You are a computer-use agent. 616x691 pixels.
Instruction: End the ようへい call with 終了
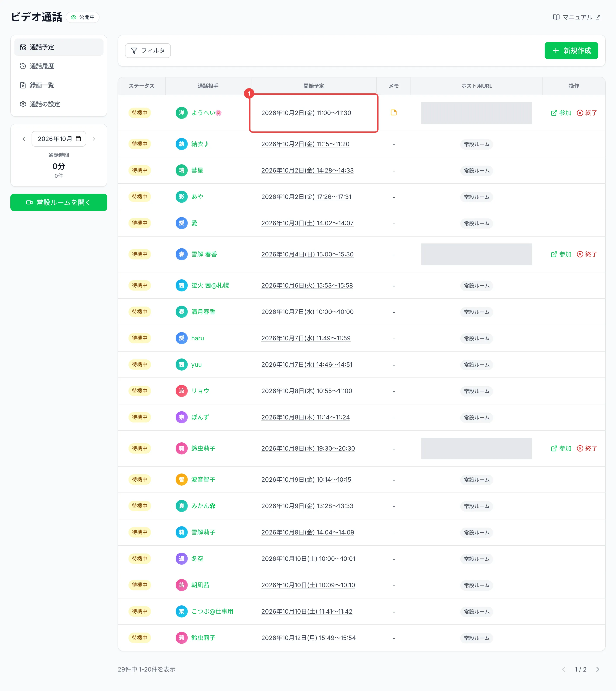pyautogui.click(x=587, y=113)
